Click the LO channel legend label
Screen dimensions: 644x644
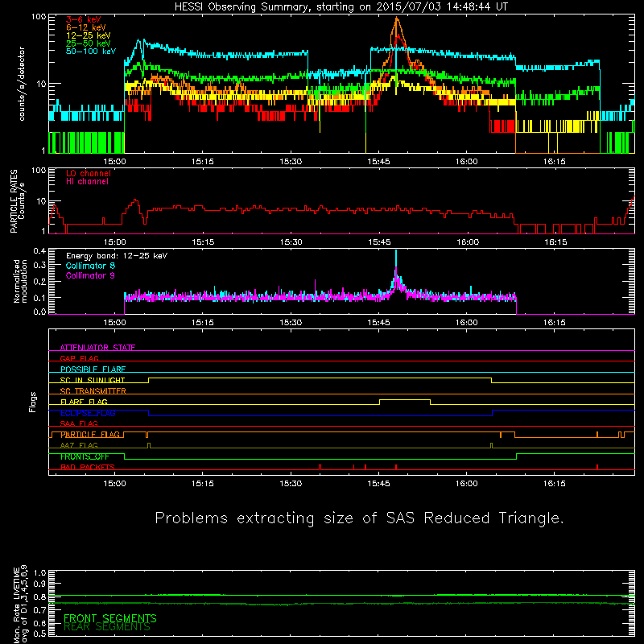tap(89, 173)
